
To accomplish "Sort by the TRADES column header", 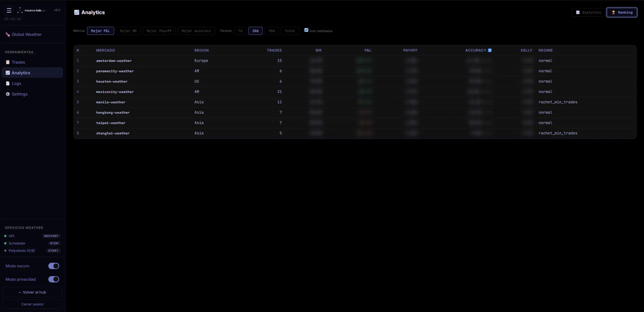I will click(x=274, y=50).
